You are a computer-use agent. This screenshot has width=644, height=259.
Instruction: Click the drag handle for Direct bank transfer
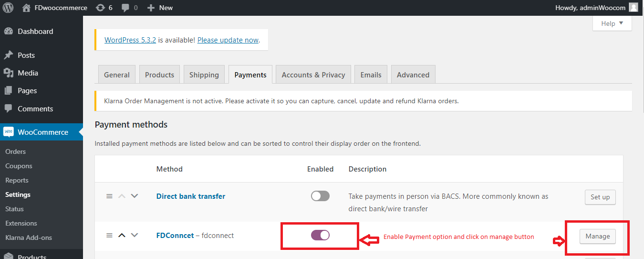[109, 196]
